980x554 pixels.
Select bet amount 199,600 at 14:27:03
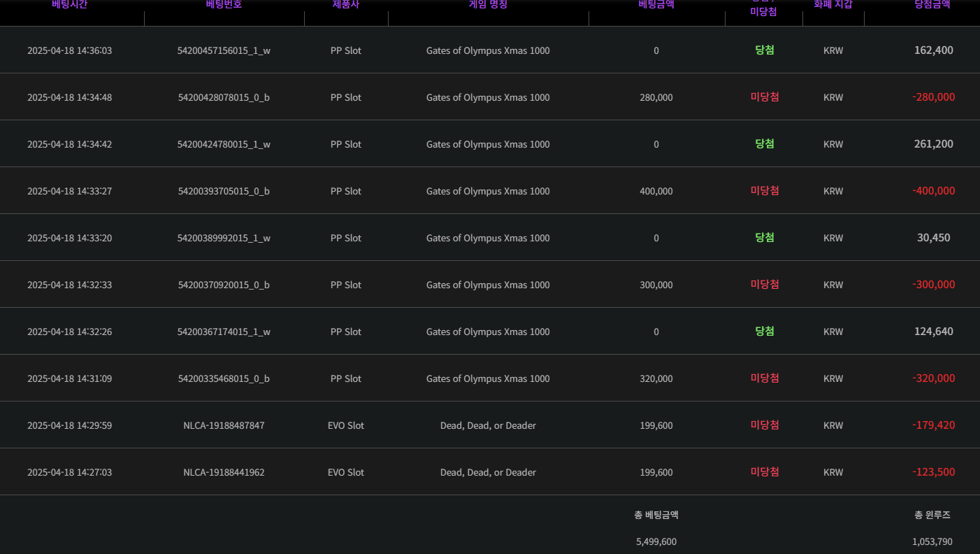click(656, 472)
